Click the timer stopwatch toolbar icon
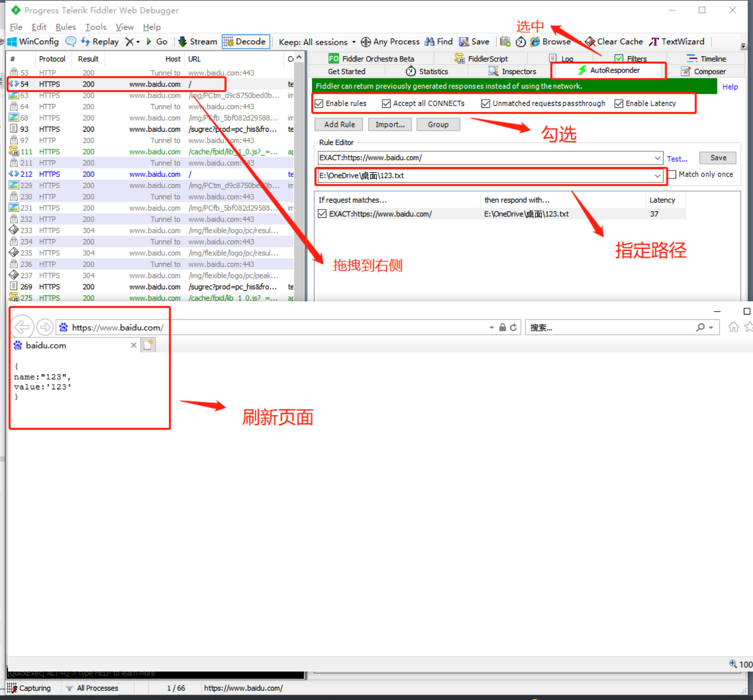 [x=521, y=42]
